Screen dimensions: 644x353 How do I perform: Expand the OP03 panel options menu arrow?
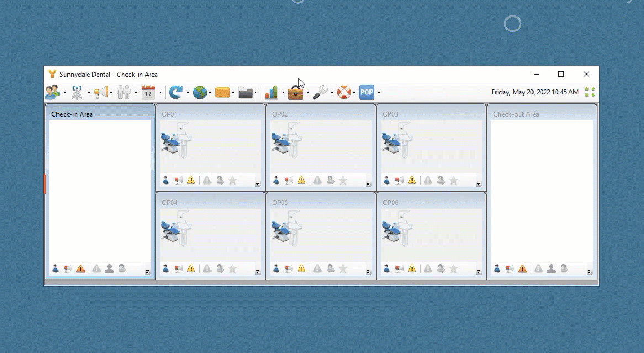(478, 184)
